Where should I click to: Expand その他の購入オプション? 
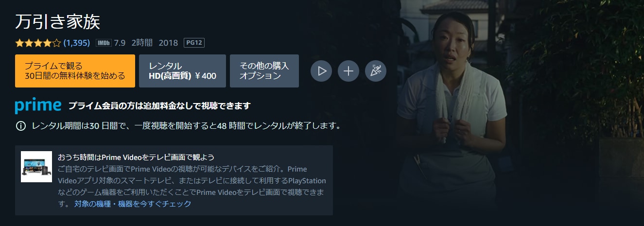[264, 71]
